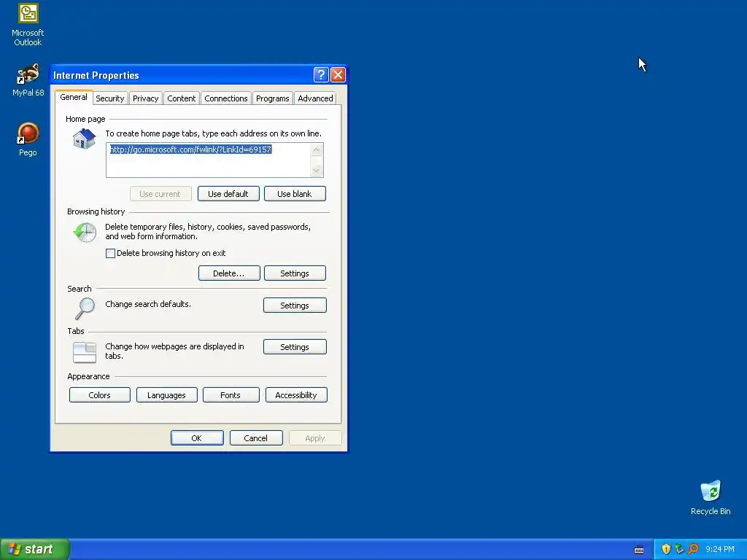Image resolution: width=747 pixels, height=560 pixels.
Task: Open security shield tray icon
Action: click(x=666, y=549)
